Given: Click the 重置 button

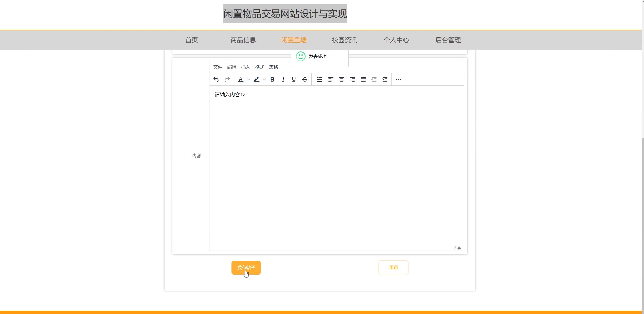Looking at the screenshot, I should point(393,268).
